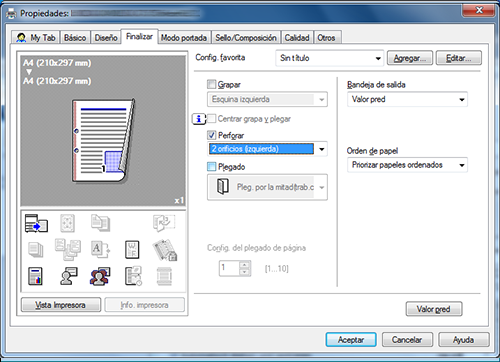The width and height of the screenshot is (500, 362).
Task: Close the Propiedades dialog window
Action: tap(479, 10)
